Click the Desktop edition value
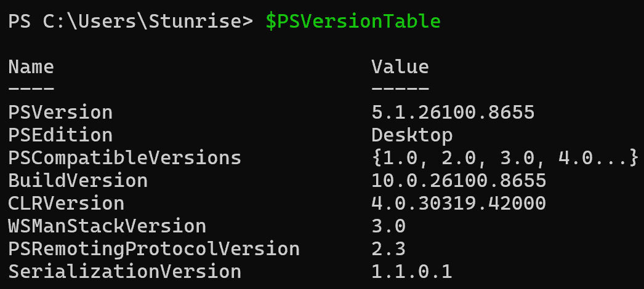Viewport: 644px width, 289px height. [412, 136]
